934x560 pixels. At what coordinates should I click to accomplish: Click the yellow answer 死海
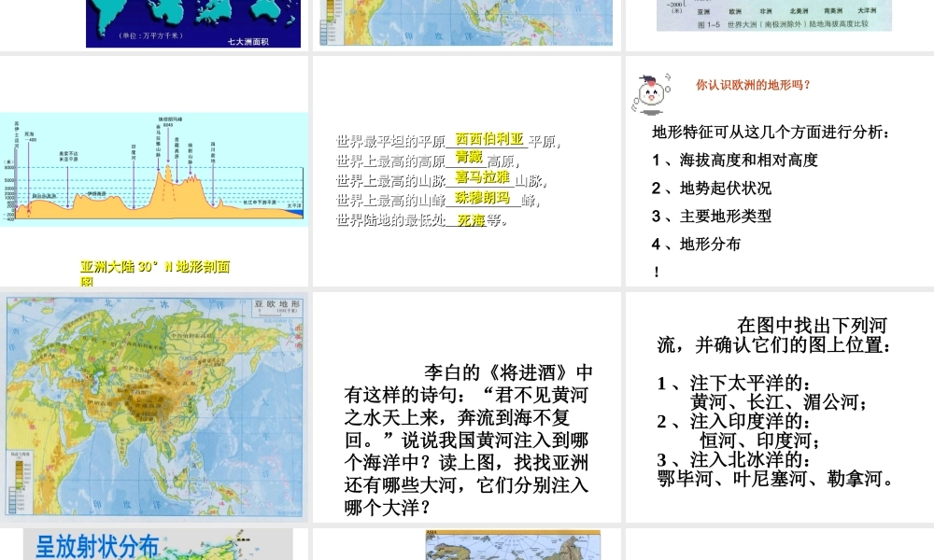(471, 220)
